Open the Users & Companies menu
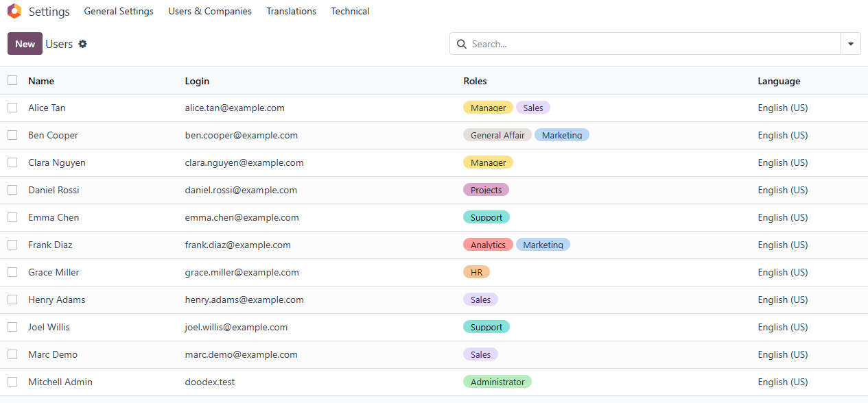 point(210,11)
